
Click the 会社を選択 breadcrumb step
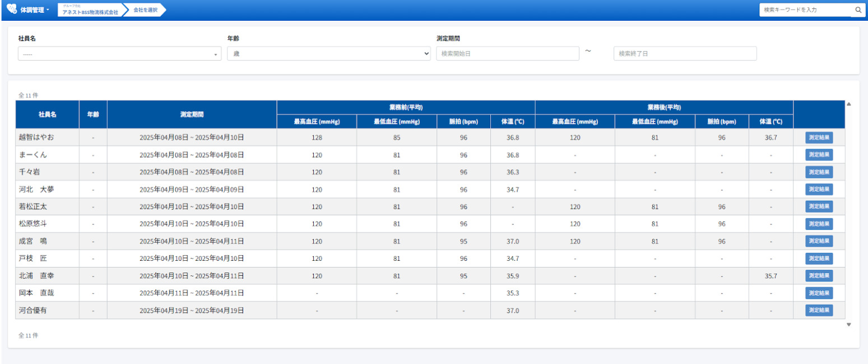[x=145, y=10]
